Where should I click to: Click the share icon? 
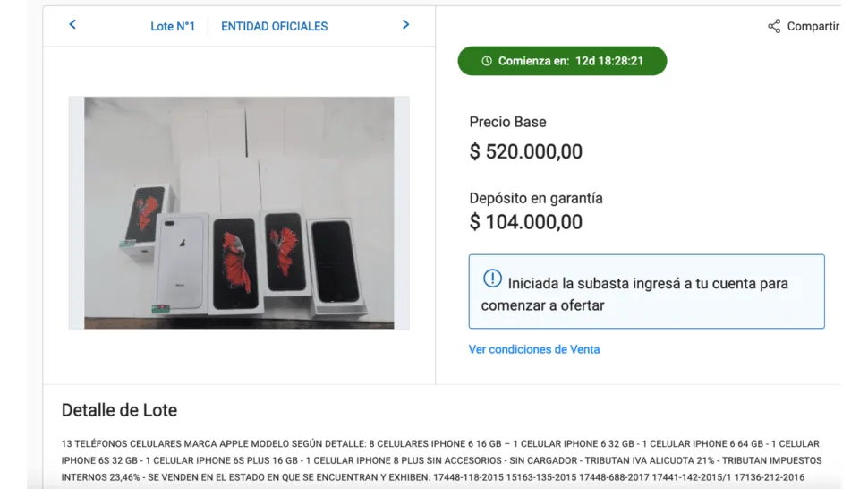[774, 26]
